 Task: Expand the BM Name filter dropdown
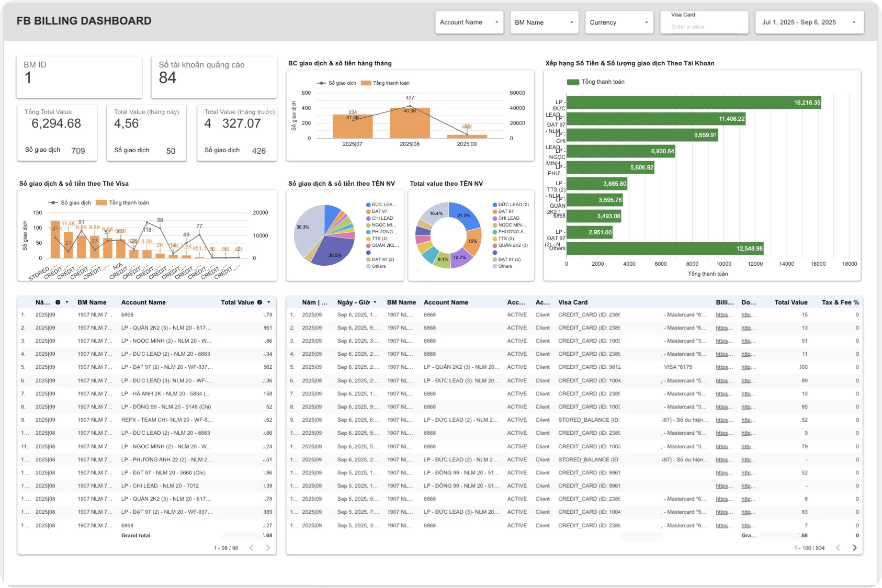click(x=544, y=22)
